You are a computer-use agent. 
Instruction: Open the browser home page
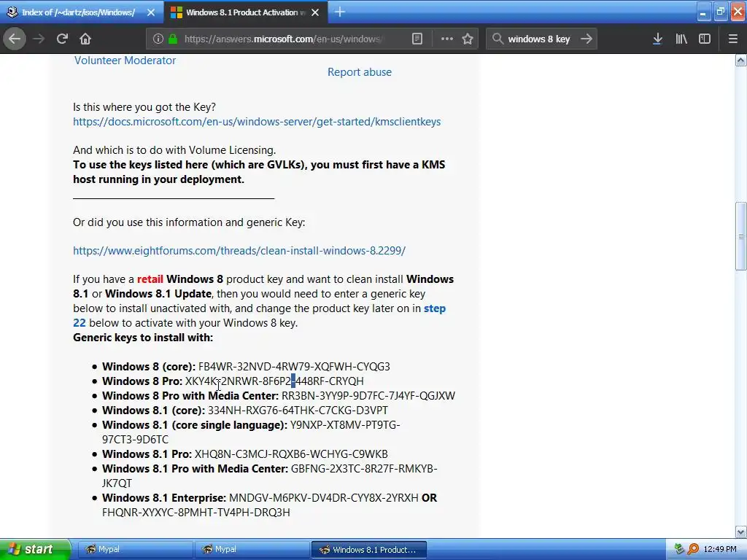tap(85, 39)
